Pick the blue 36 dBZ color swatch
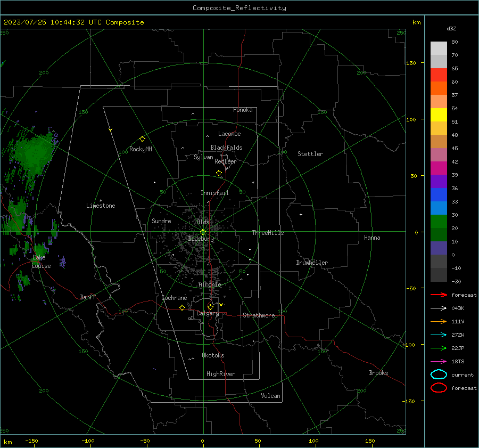The width and height of the screenshot is (479, 448). (439, 194)
